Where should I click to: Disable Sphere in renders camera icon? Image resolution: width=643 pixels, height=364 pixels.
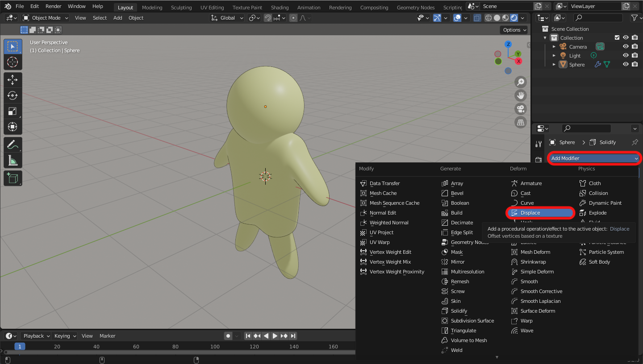635,64
